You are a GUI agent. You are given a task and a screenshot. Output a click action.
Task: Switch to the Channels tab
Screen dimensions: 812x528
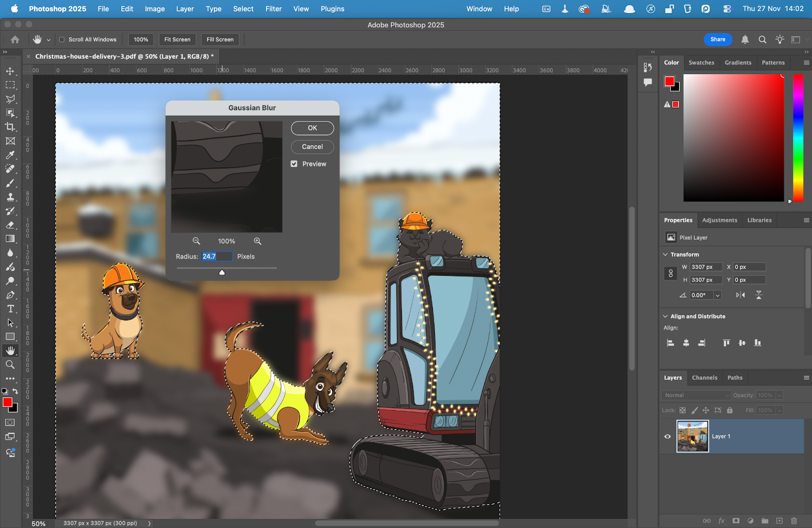[704, 378]
